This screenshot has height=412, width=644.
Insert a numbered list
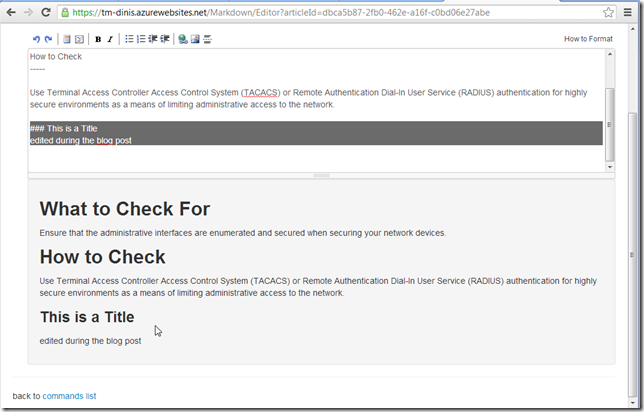(141, 39)
